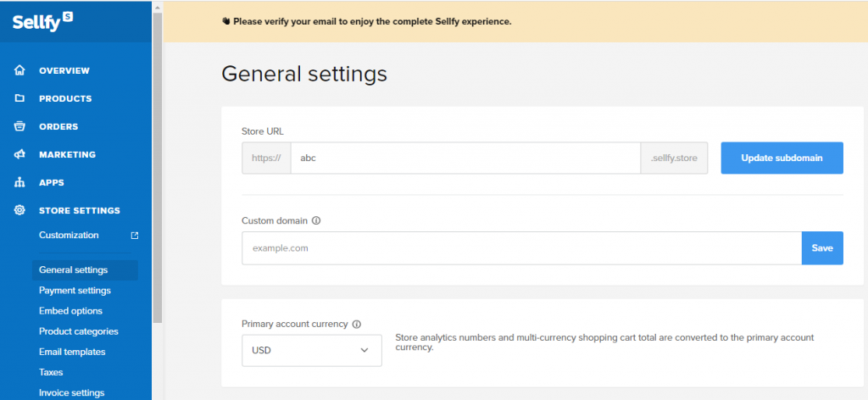Click the external link icon beside Customization
Image resolution: width=868 pixels, height=400 pixels.
coord(135,236)
